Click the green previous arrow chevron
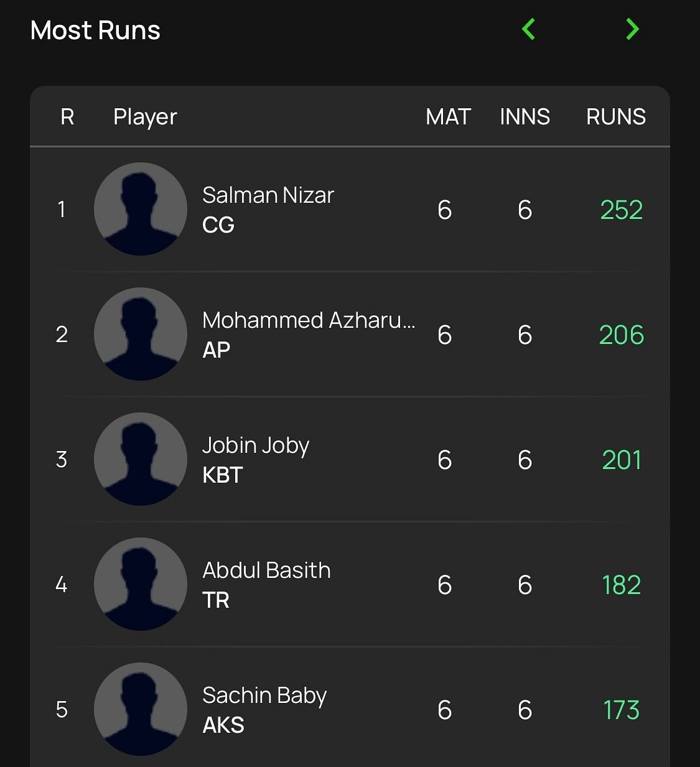700x767 pixels. [528, 29]
